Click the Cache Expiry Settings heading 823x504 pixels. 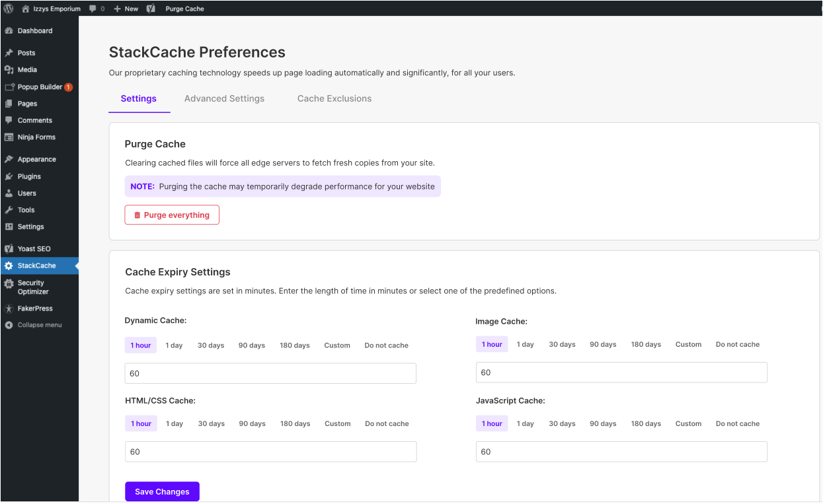coord(178,272)
